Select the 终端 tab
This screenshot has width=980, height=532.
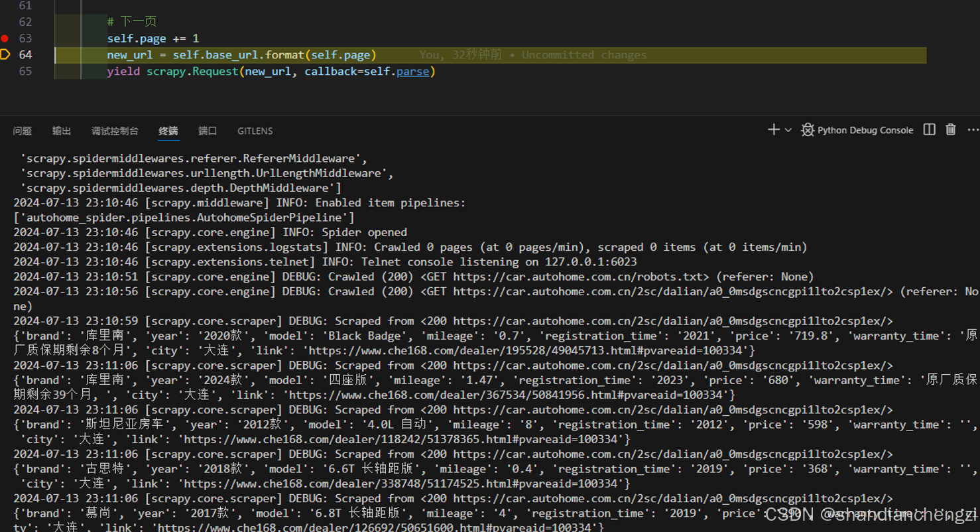[168, 131]
